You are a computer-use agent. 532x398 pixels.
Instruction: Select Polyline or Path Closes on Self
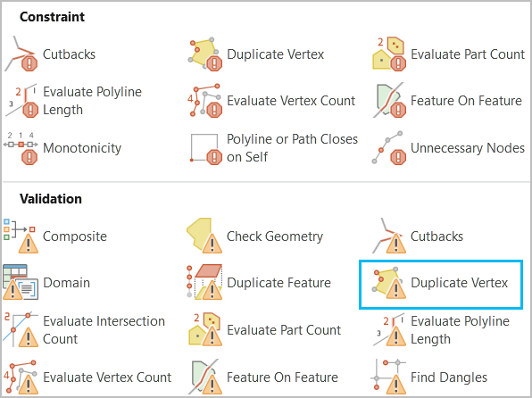273,148
